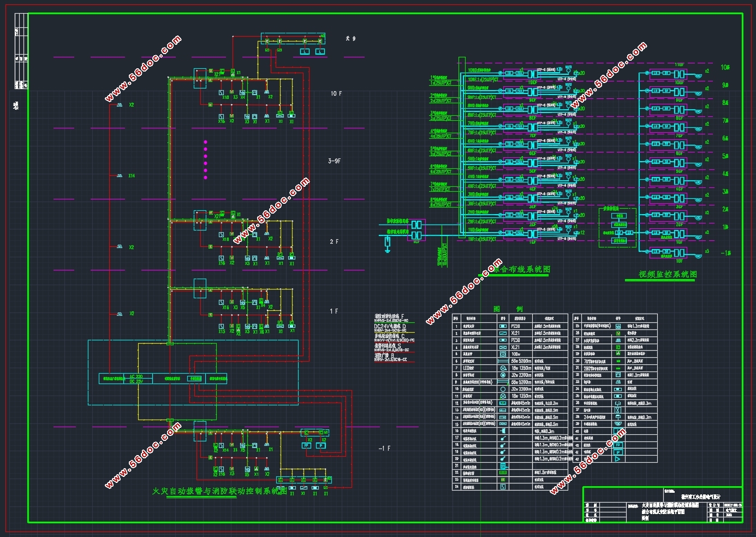Select the 天台 roof label
The width and height of the screenshot is (756, 537).
pos(350,39)
